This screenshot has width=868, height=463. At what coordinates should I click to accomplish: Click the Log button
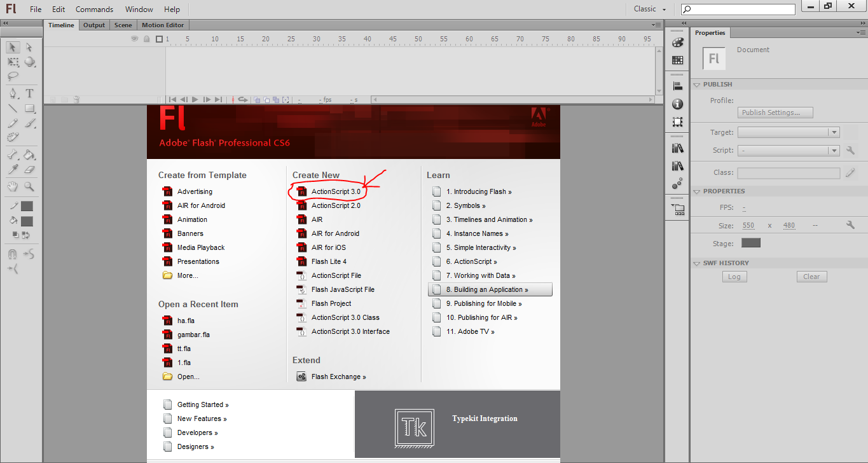(734, 277)
